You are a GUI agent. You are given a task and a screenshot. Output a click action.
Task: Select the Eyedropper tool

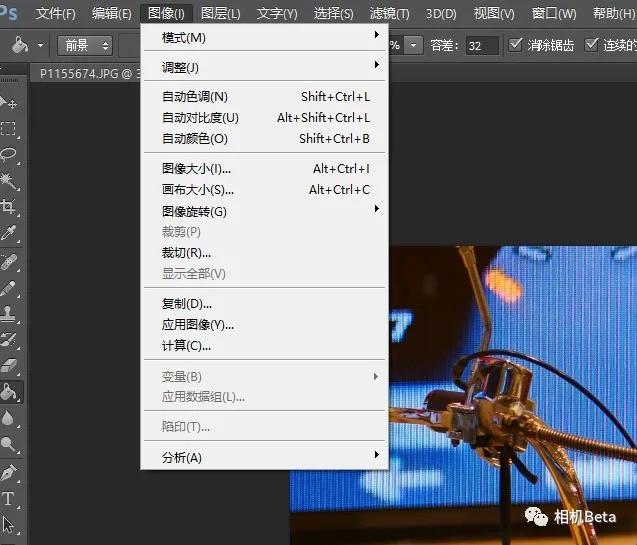(x=9, y=233)
